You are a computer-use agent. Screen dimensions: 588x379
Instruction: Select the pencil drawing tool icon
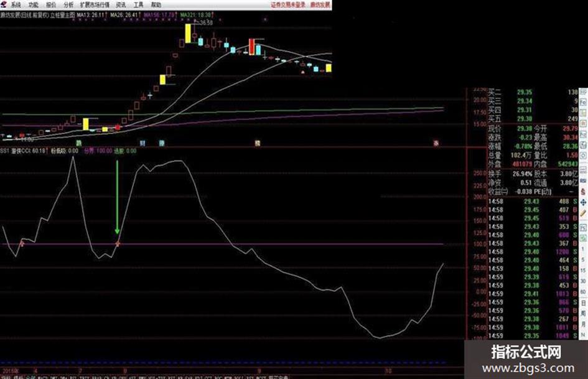tap(583, 213)
